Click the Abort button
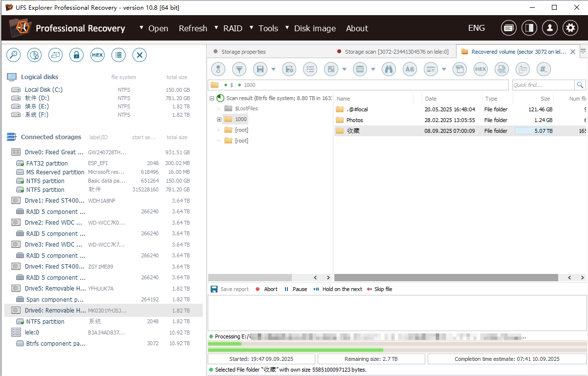This screenshot has width=588, height=376. click(266, 289)
